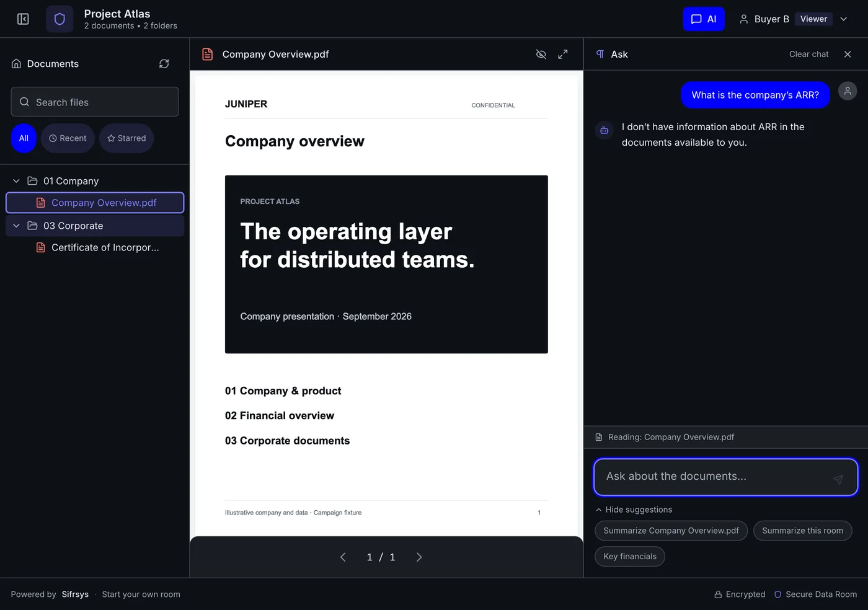This screenshot has height=610, width=868.
Task: Go to the next PDF page
Action: click(419, 557)
